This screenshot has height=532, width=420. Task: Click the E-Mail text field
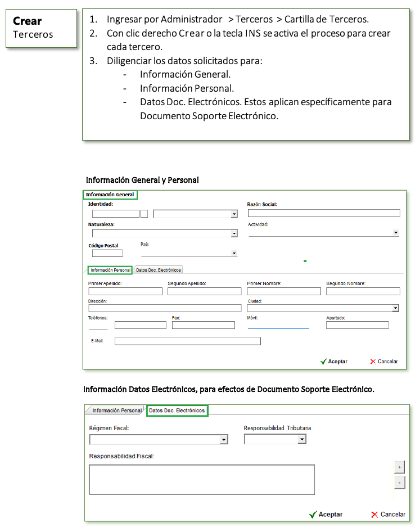pos(188,341)
